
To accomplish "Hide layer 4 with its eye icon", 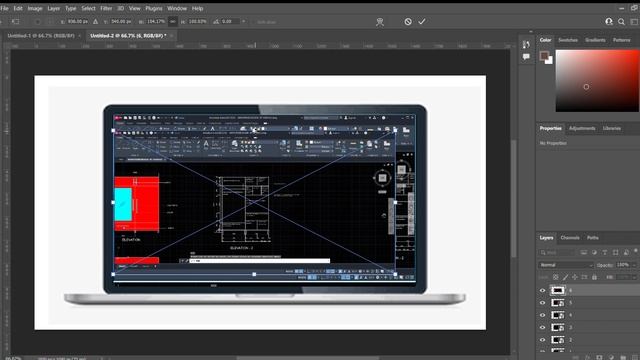I will coord(542,315).
